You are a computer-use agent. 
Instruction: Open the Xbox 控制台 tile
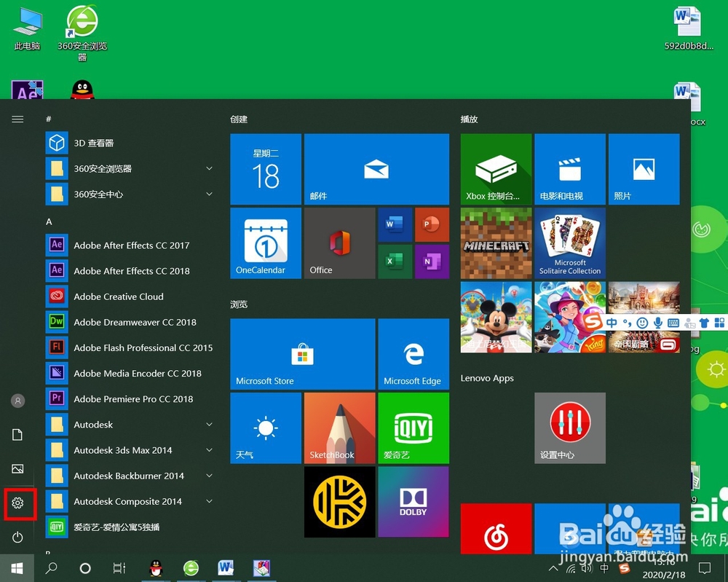tap(496, 169)
